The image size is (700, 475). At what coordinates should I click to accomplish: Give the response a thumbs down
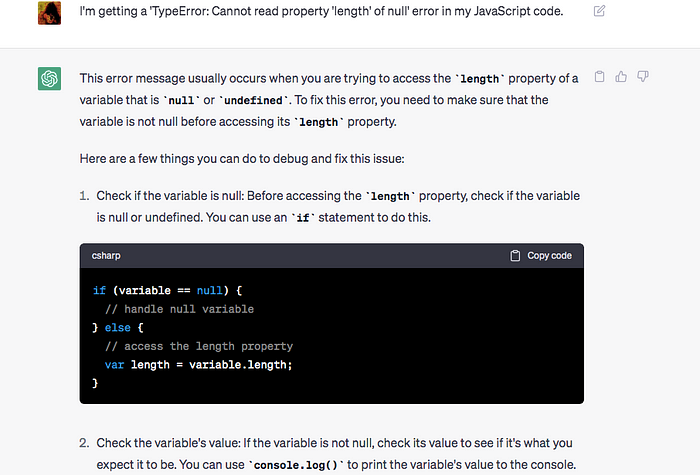(643, 77)
